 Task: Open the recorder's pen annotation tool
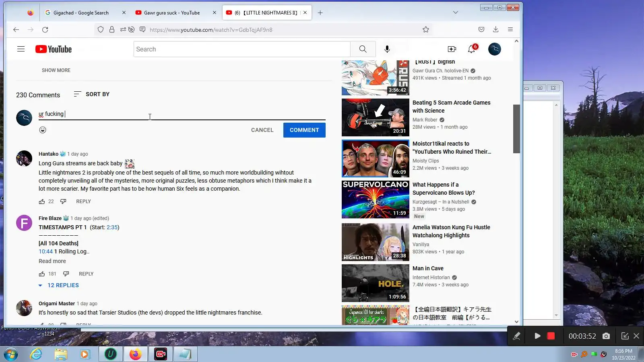[517, 336]
